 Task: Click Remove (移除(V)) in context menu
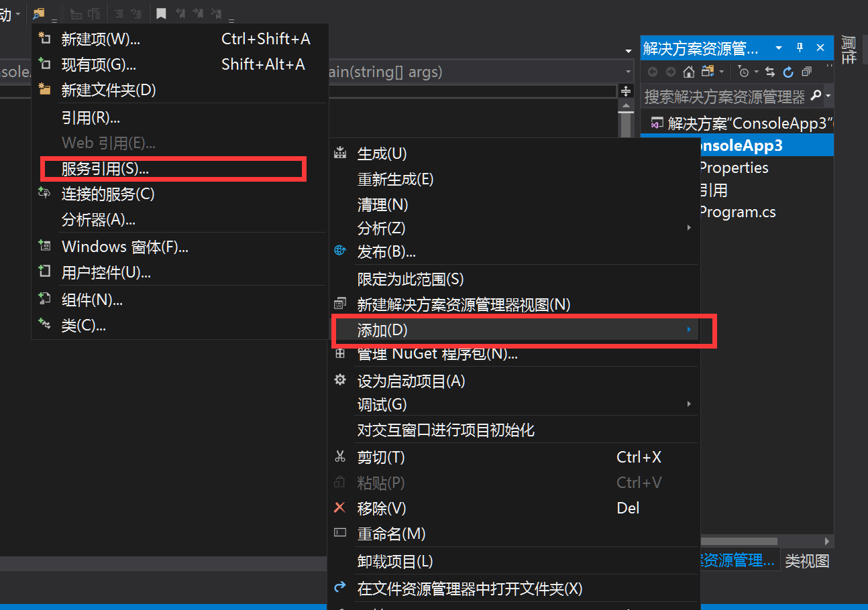(x=514, y=508)
